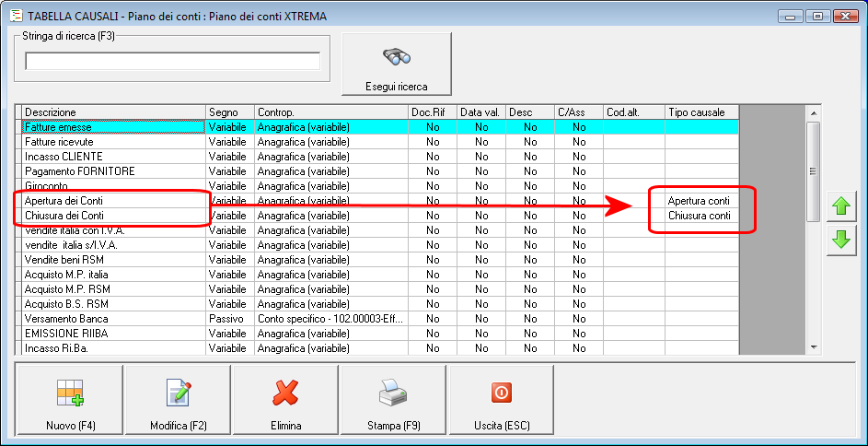
Task: Click the Apertura conti Tipo causale cell
Action: click(702, 201)
